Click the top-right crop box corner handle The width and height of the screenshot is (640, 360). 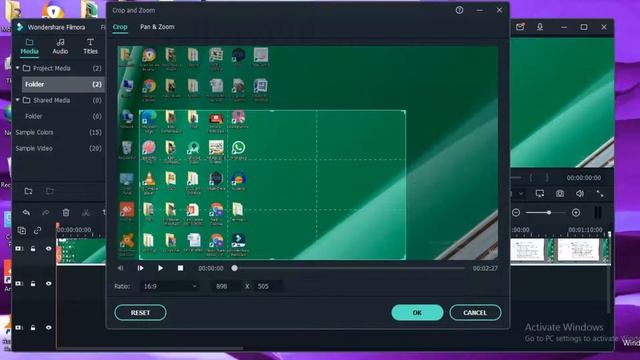tap(404, 111)
